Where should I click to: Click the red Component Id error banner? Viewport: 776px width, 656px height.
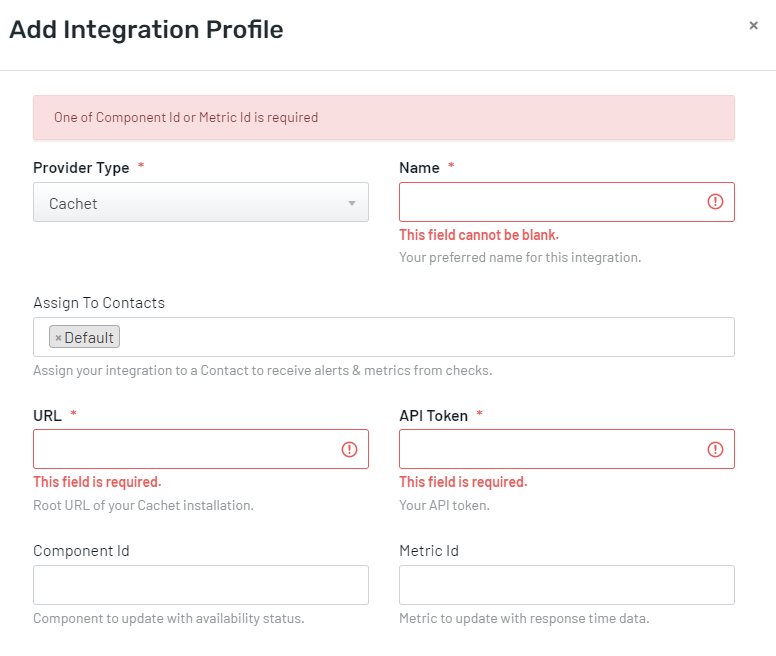(x=383, y=118)
